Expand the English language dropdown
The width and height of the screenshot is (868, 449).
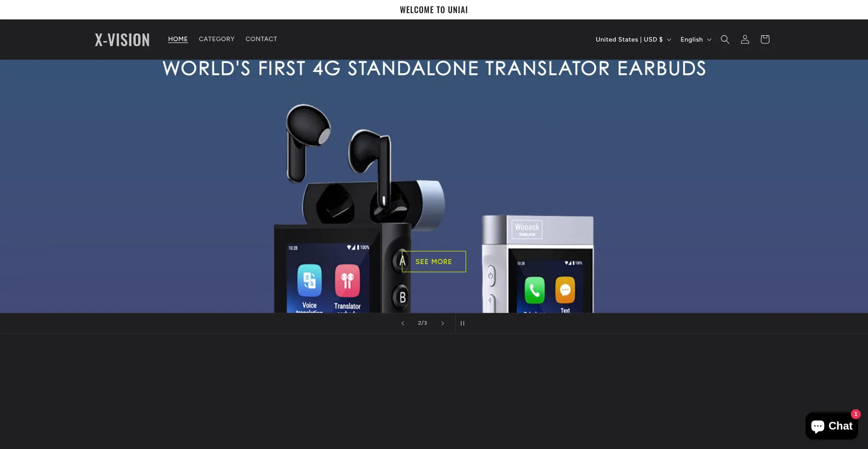tap(695, 39)
